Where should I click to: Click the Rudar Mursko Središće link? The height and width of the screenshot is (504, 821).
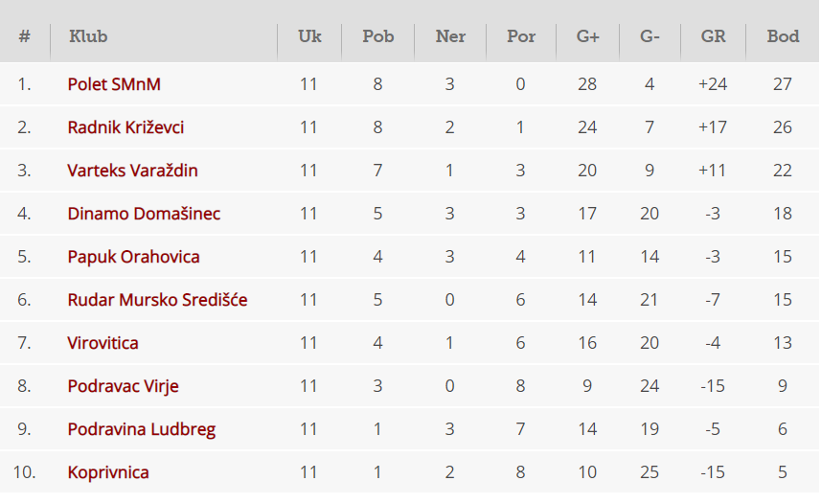[157, 300]
